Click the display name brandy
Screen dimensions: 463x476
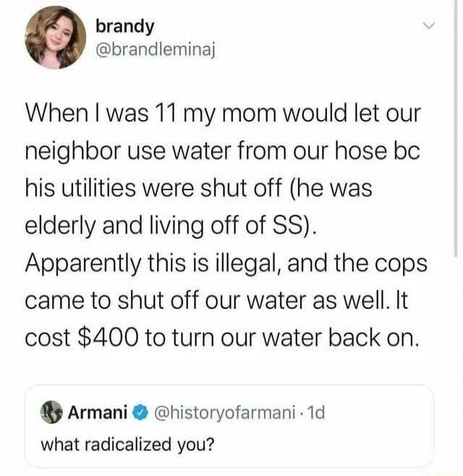125,27
